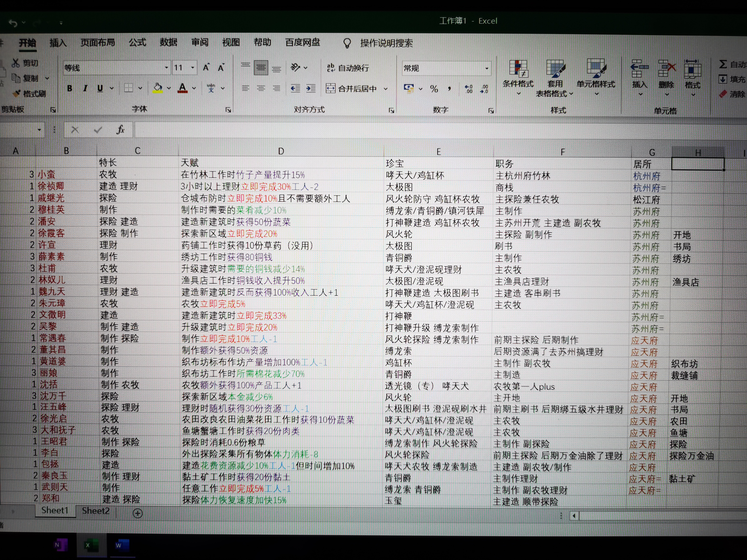Apply percent style % icon
The height and width of the screenshot is (560, 747).
434,89
